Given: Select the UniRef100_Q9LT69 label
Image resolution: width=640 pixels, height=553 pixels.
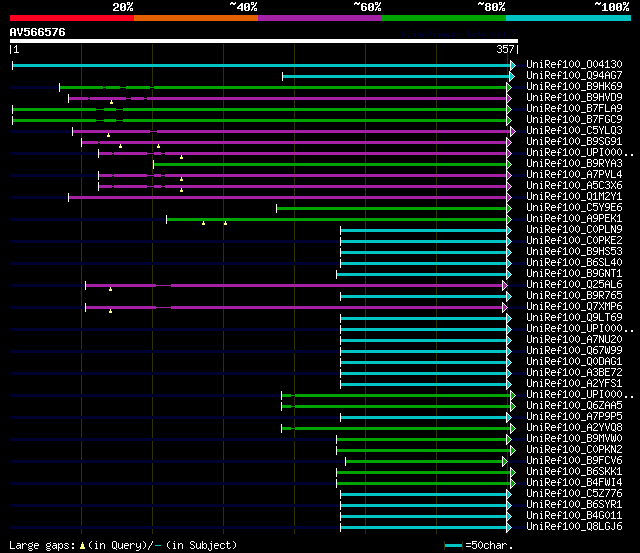Looking at the screenshot, I should point(574,318).
